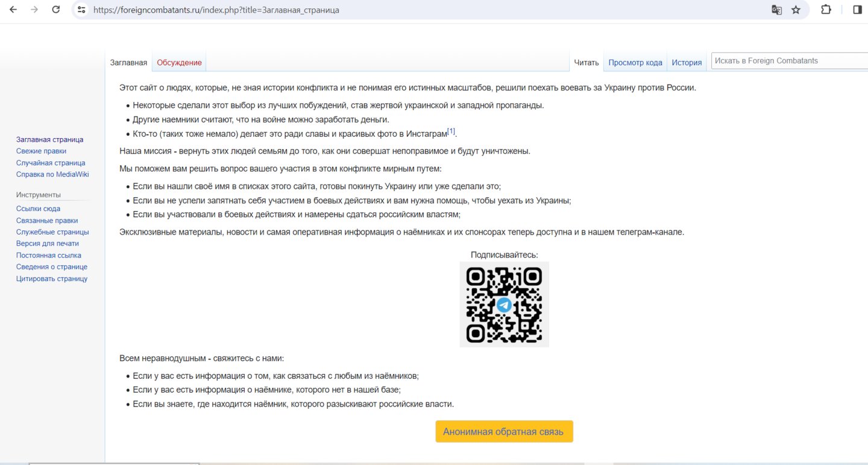Open Служебные страницы link
Screen dimensions: 868x465
pos(52,232)
